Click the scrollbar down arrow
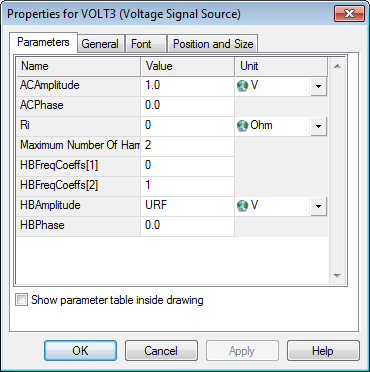 tap(337, 276)
